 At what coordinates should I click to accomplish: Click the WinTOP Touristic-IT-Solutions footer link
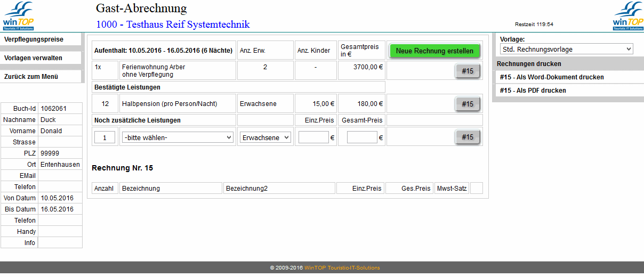(342, 268)
